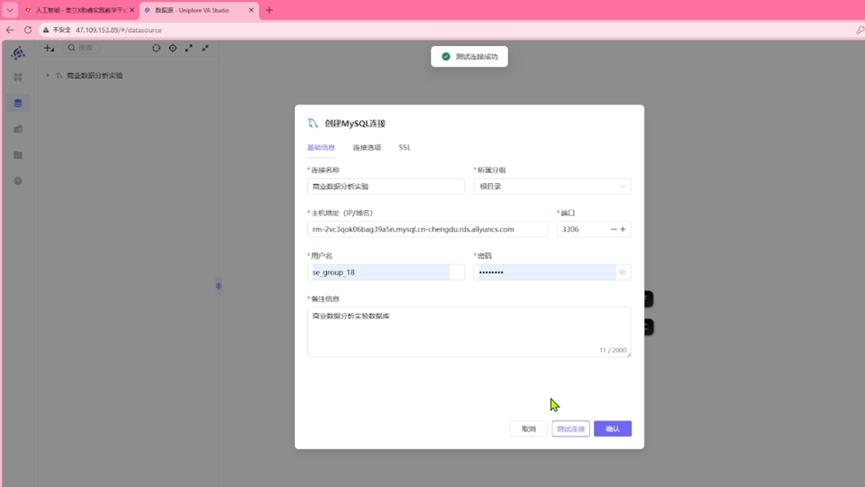Screen dimensions: 865x487
Task: Click the 确认 button
Action: pos(612,429)
